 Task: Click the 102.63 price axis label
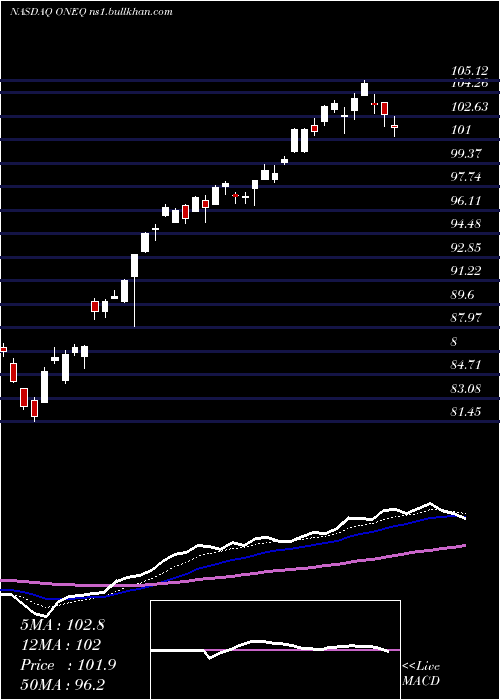pos(469,107)
